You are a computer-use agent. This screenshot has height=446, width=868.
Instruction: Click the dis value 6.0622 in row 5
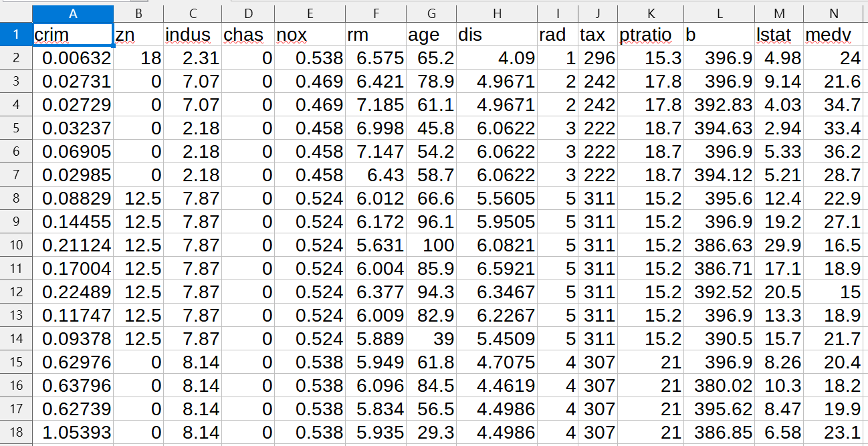pyautogui.click(x=496, y=127)
